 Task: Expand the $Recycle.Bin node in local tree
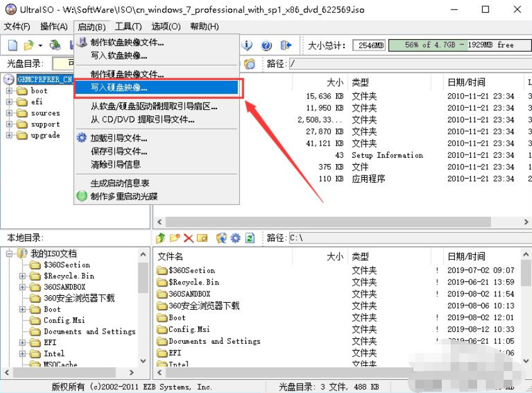pos(22,276)
